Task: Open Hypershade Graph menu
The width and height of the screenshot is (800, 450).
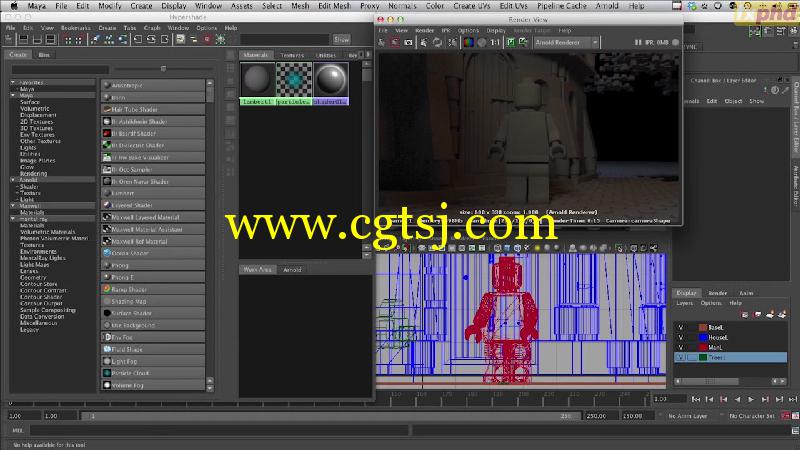Action: click(152, 28)
